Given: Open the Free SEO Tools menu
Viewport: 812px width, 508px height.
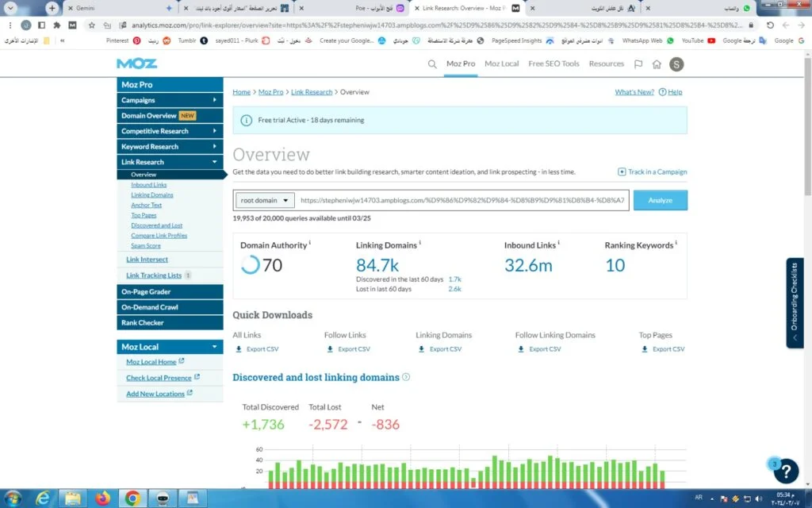Looking at the screenshot, I should (553, 63).
